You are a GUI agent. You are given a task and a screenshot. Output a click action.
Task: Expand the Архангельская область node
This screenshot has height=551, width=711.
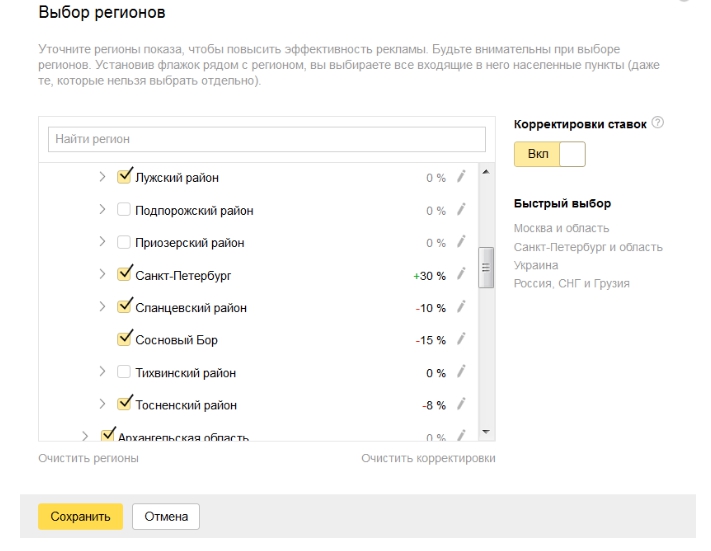coord(85,437)
